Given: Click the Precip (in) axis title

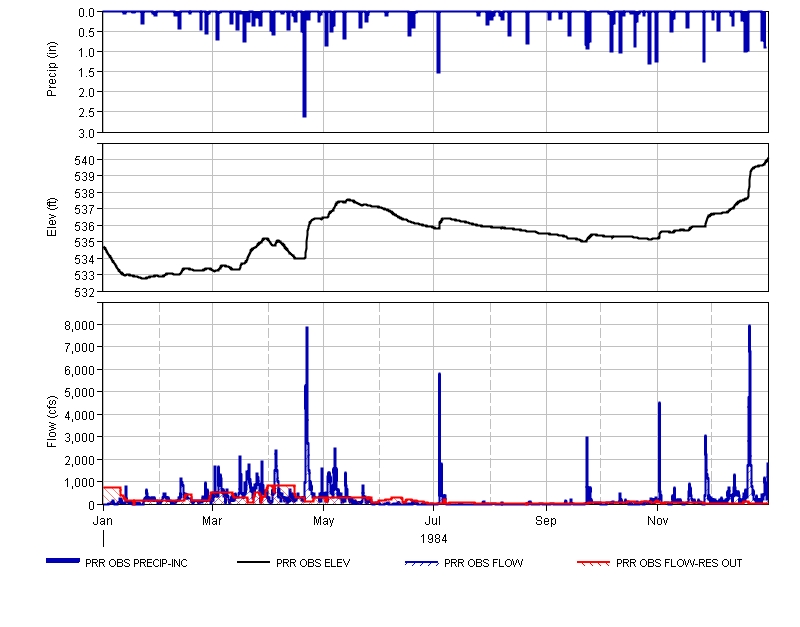Looking at the screenshot, I should (x=52, y=72).
